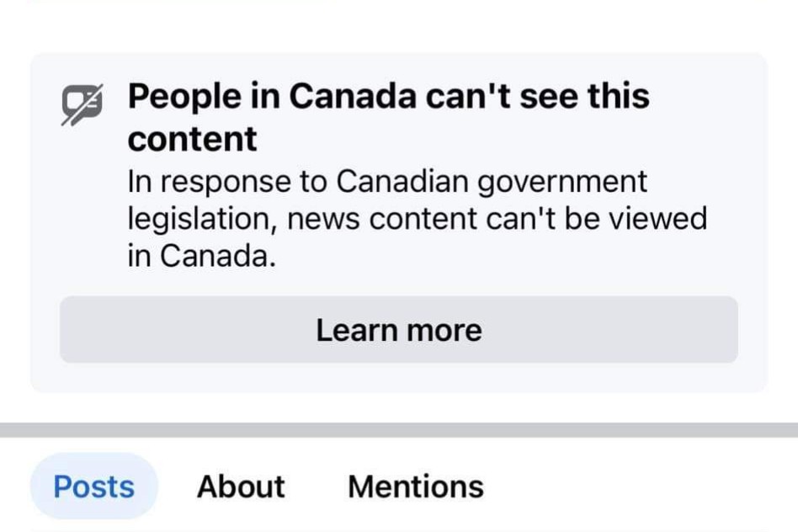This screenshot has width=798, height=532.
Task: Click the "in Canada." final description line
Action: point(201,257)
